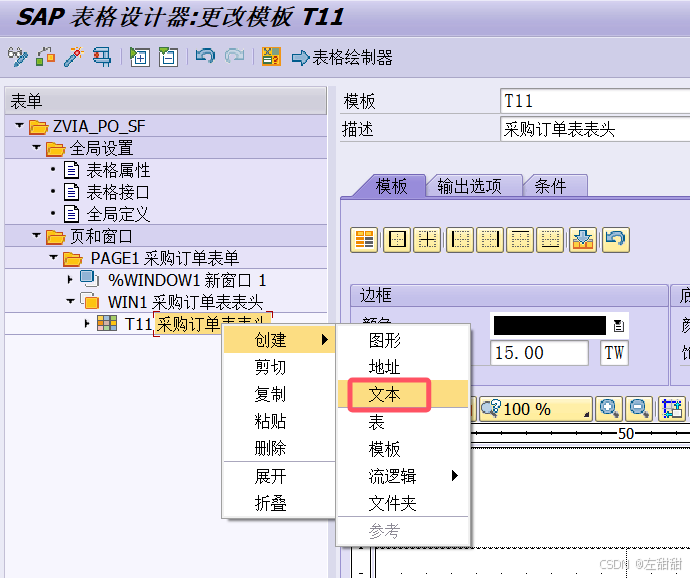Image resolution: width=690 pixels, height=578 pixels.
Task: Expand the T11 template node arrow
Action: click(x=87, y=324)
